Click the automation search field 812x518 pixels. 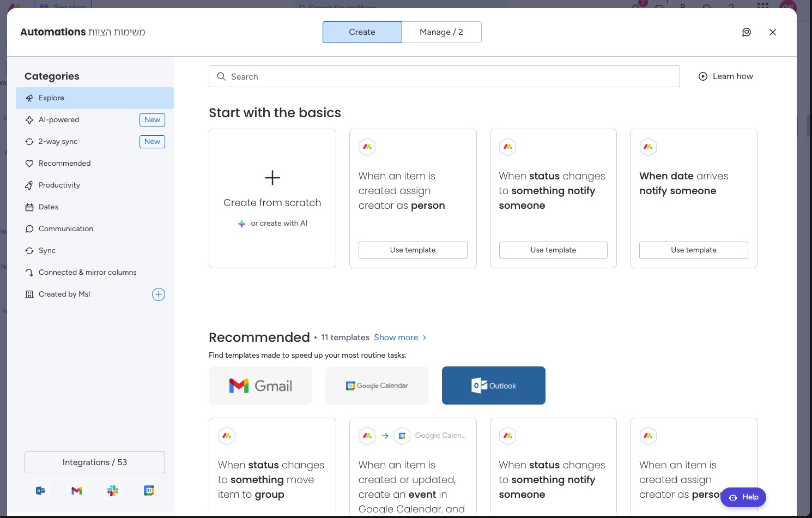click(444, 76)
